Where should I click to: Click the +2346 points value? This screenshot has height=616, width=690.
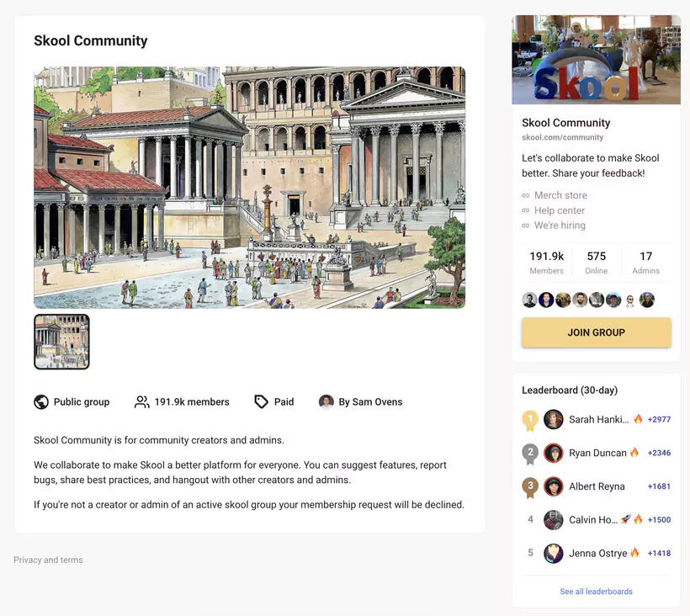[x=659, y=453]
